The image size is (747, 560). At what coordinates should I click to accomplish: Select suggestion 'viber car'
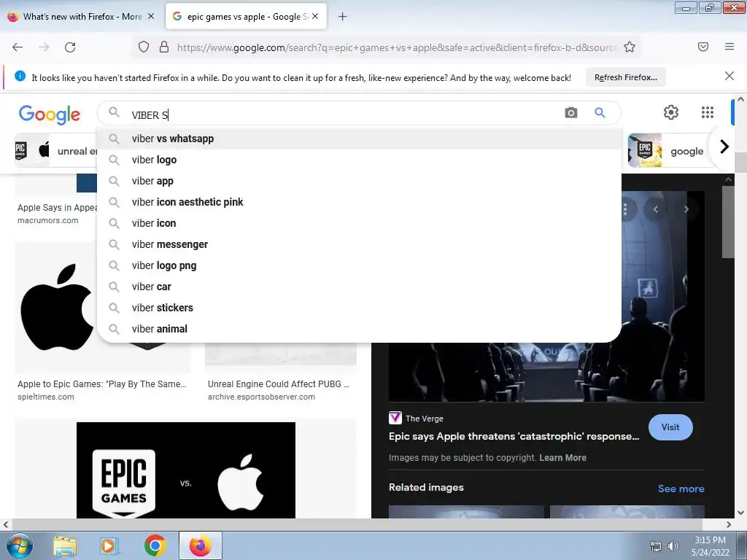tap(359, 287)
